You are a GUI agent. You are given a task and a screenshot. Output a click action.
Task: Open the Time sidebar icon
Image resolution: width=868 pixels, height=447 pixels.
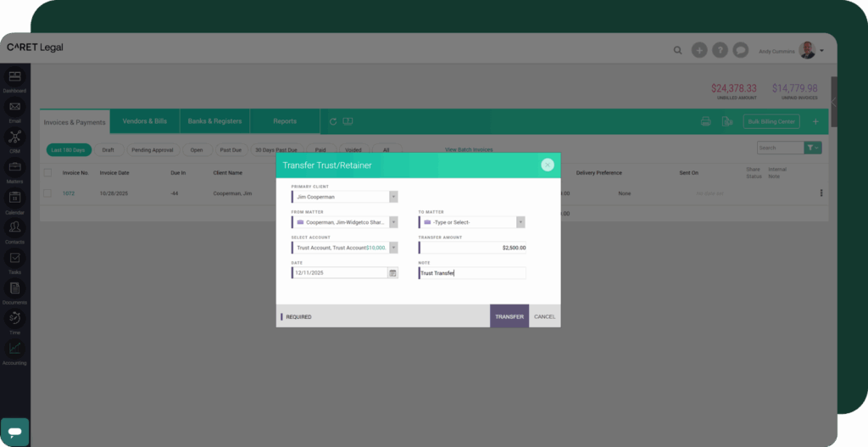(x=14, y=318)
